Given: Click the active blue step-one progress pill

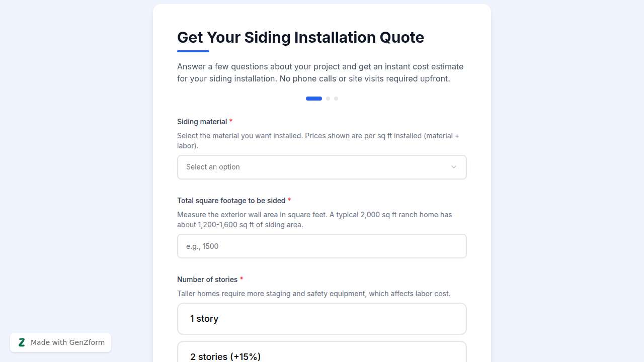Looking at the screenshot, I should [x=314, y=99].
